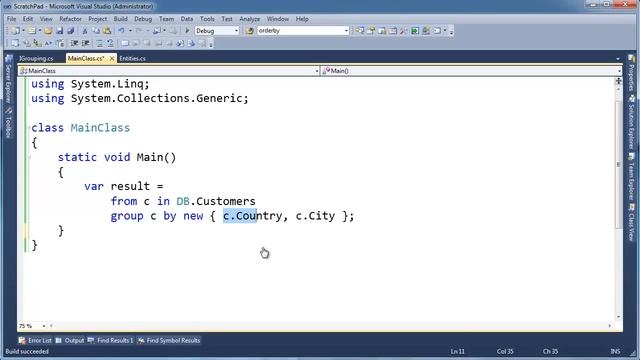Viewport: 640px width, 360px height.
Task: Click the Error List icon in the bottom panel
Action: tap(22, 340)
